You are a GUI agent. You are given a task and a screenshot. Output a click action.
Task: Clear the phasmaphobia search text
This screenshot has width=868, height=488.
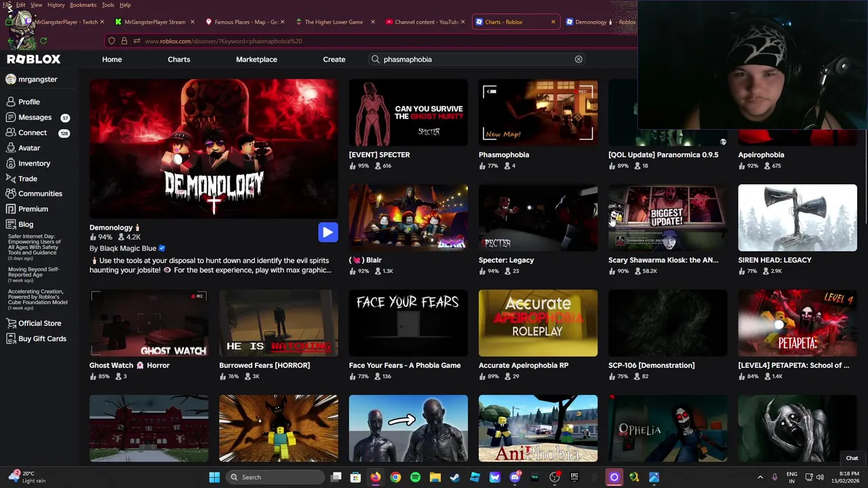pyautogui.click(x=578, y=60)
